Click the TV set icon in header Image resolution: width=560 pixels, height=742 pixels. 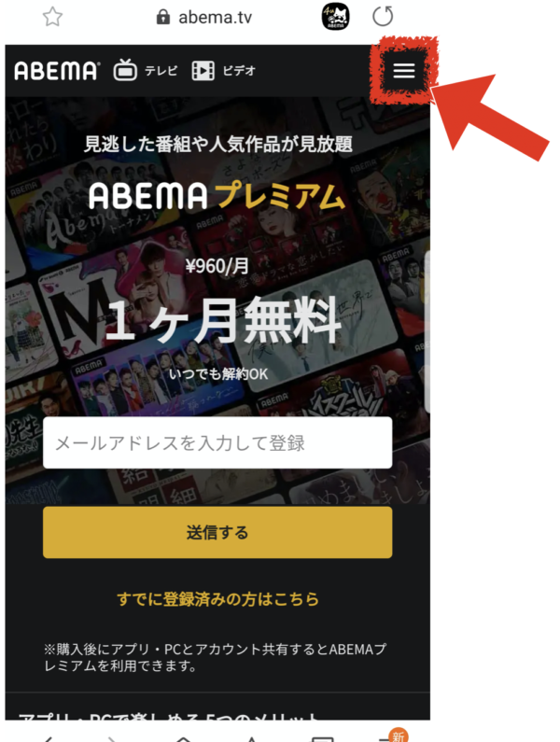pyautogui.click(x=125, y=70)
